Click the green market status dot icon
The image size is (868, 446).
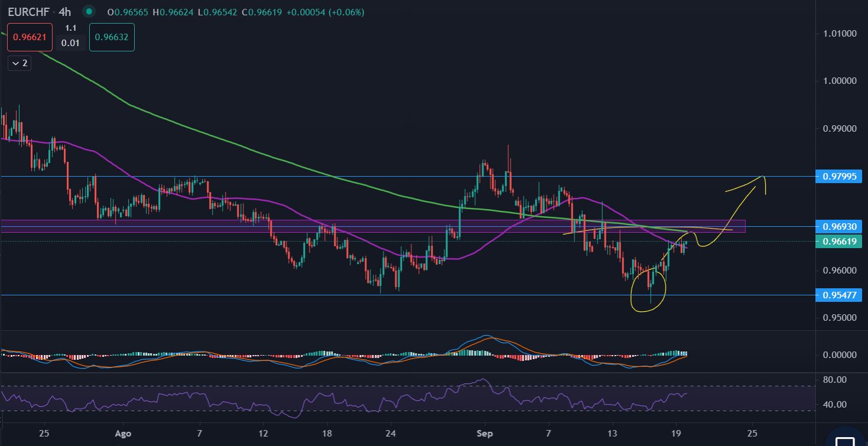click(89, 11)
